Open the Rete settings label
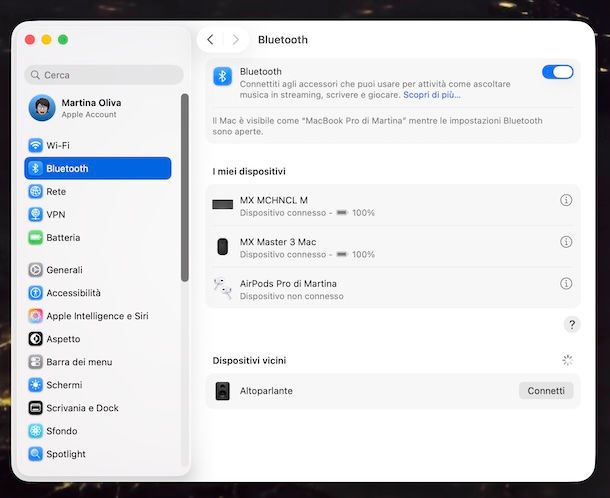The image size is (610, 498). coord(56,191)
